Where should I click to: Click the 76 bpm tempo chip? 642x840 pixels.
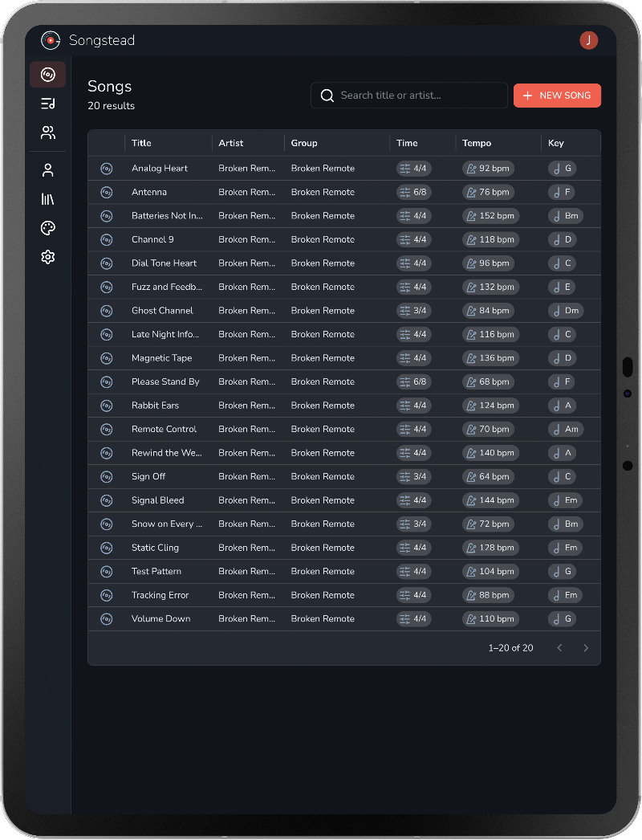point(488,192)
